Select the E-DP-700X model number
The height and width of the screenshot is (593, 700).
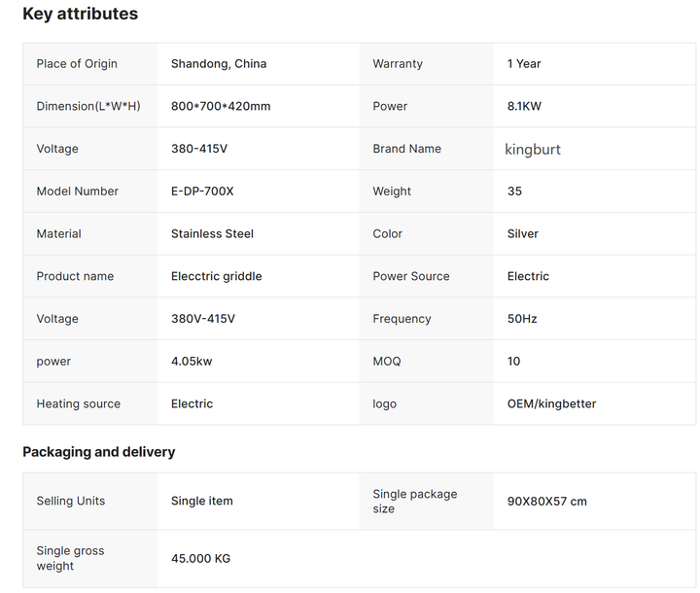click(x=202, y=192)
